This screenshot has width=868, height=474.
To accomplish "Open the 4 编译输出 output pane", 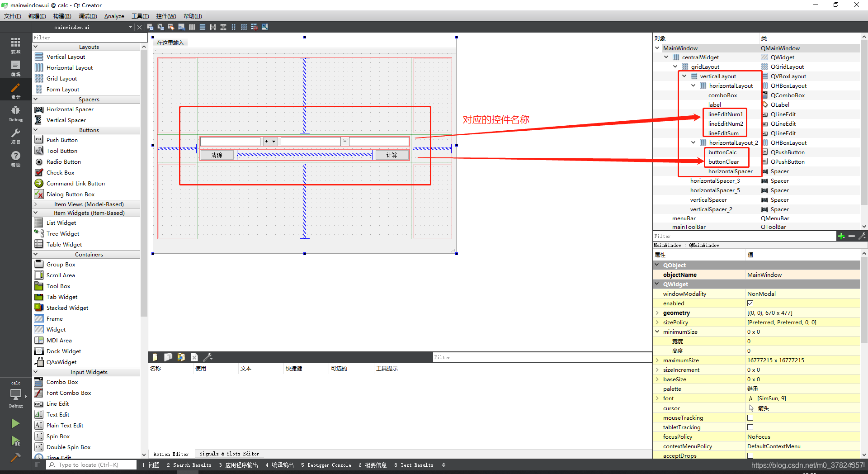I will coord(280,465).
